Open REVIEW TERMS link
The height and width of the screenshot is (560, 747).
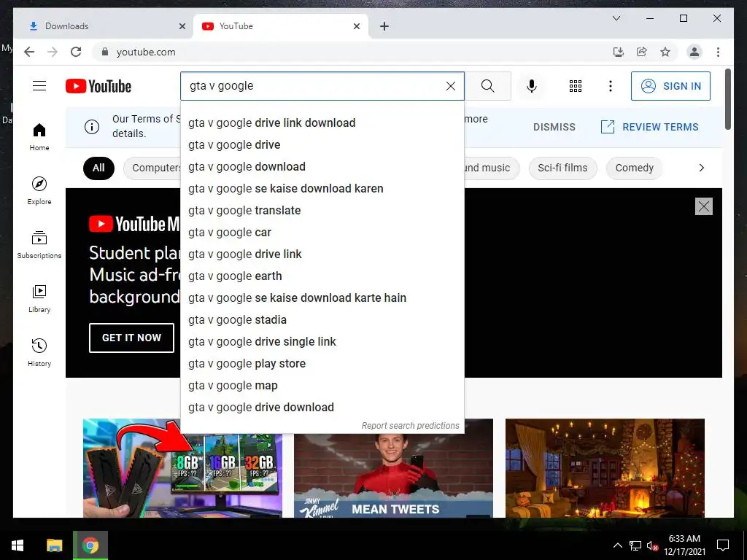[x=649, y=127]
